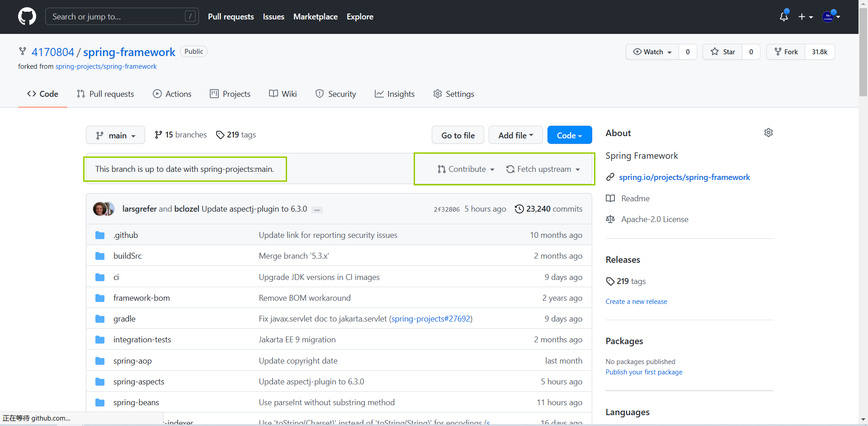
Task: Open Issues in top navigation
Action: coord(274,17)
